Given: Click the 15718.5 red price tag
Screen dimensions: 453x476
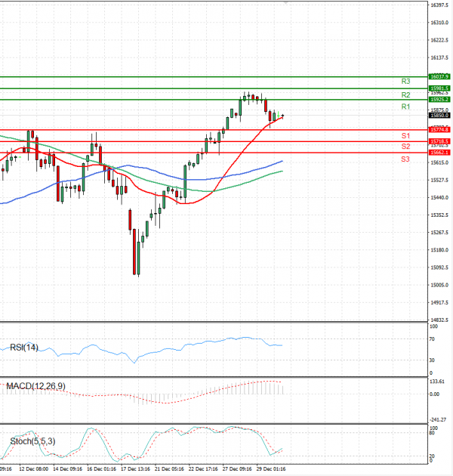Looking at the screenshot, I should (x=439, y=141).
